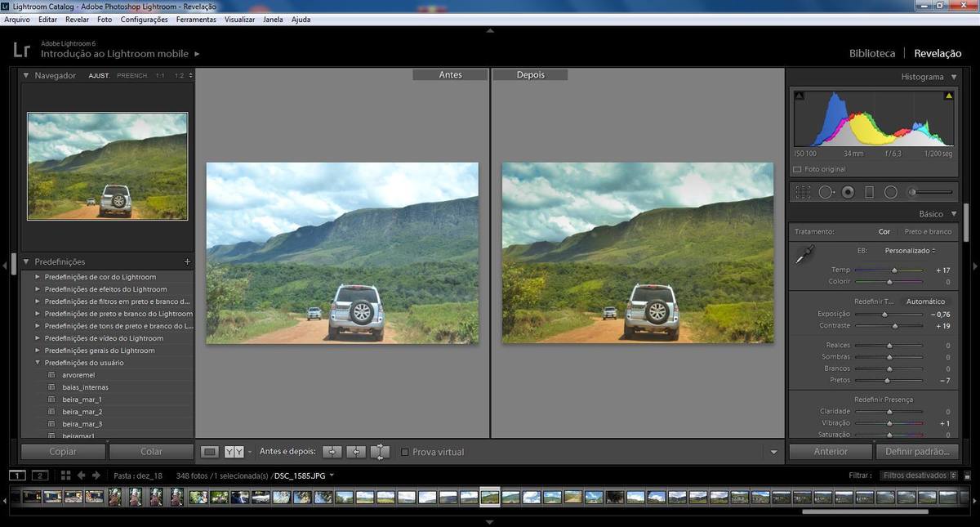Pick the white balance eyedropper tool
The height and width of the screenshot is (527, 980).
pyautogui.click(x=803, y=254)
